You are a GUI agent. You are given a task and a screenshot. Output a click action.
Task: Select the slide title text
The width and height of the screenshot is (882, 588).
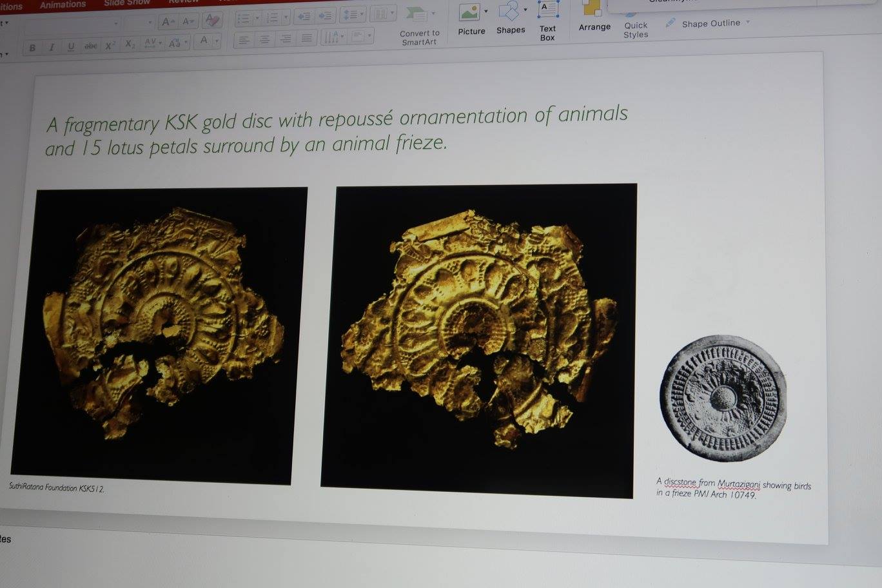tap(335, 132)
